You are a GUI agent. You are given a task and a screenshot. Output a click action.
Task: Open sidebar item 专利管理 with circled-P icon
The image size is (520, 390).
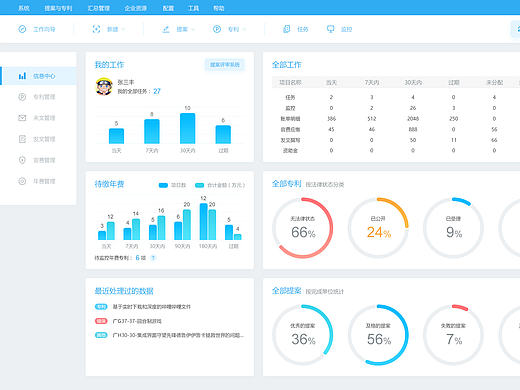22,97
